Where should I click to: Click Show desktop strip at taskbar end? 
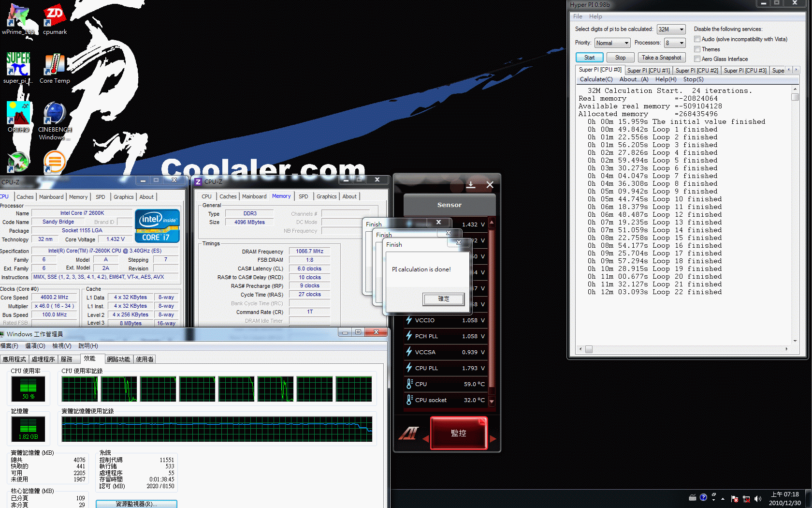coord(809,499)
